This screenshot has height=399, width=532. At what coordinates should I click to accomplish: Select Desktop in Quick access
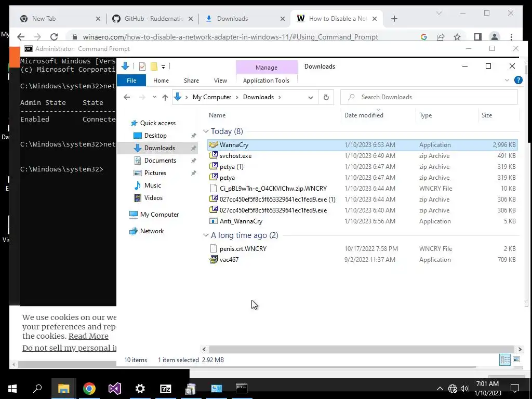[x=155, y=136]
